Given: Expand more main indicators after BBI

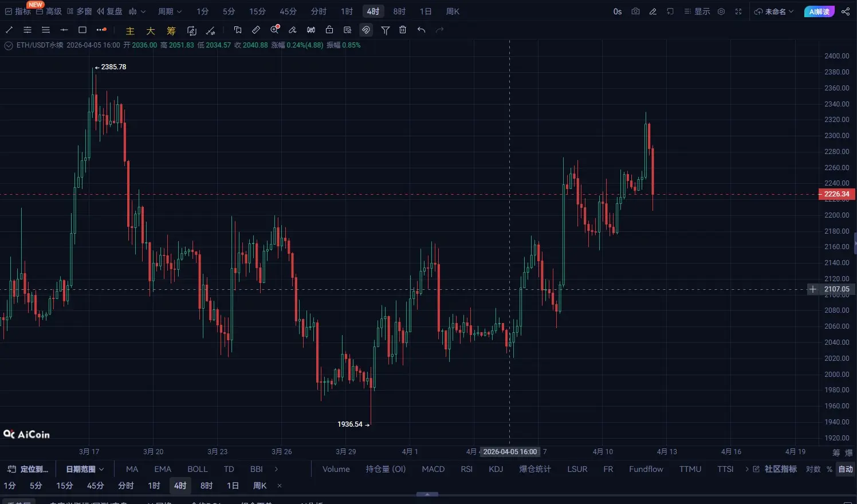Looking at the screenshot, I should click(x=276, y=469).
